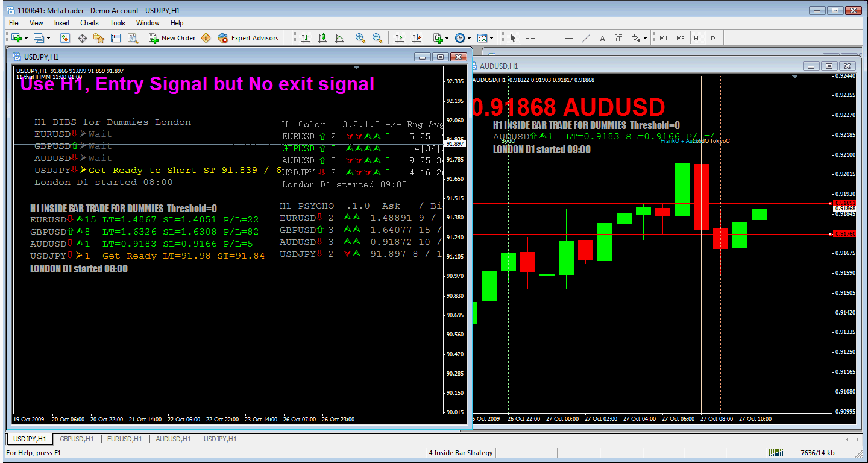
Task: Switch the chart to candlestick view
Action: 322,38
